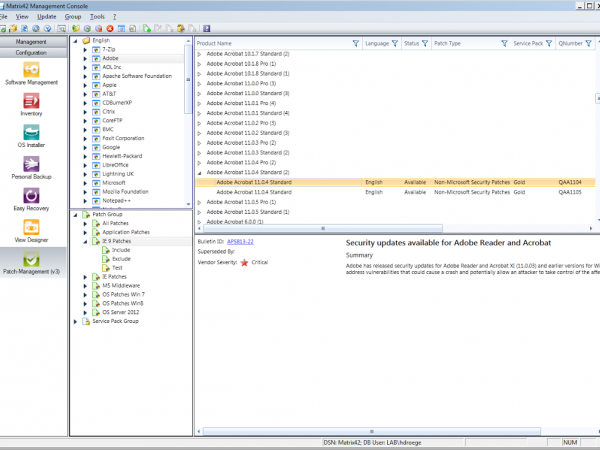
Task: Click patch list horizontal scrollbar
Action: click(x=323, y=228)
